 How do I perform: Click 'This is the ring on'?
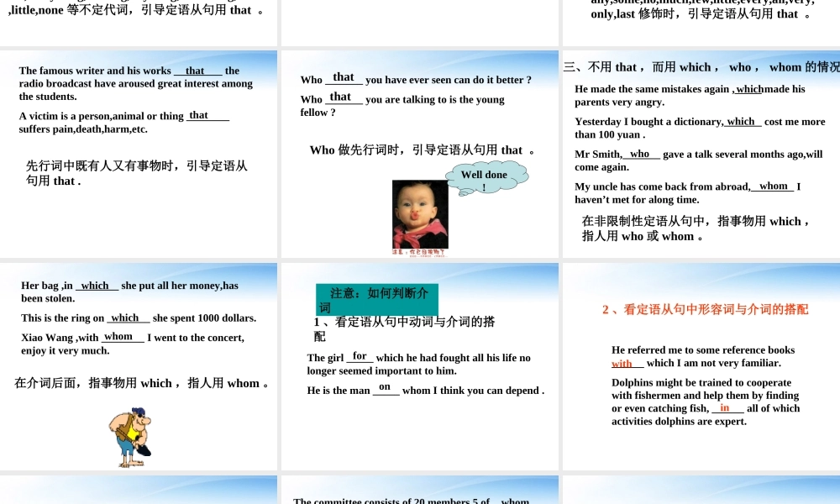tap(63, 318)
